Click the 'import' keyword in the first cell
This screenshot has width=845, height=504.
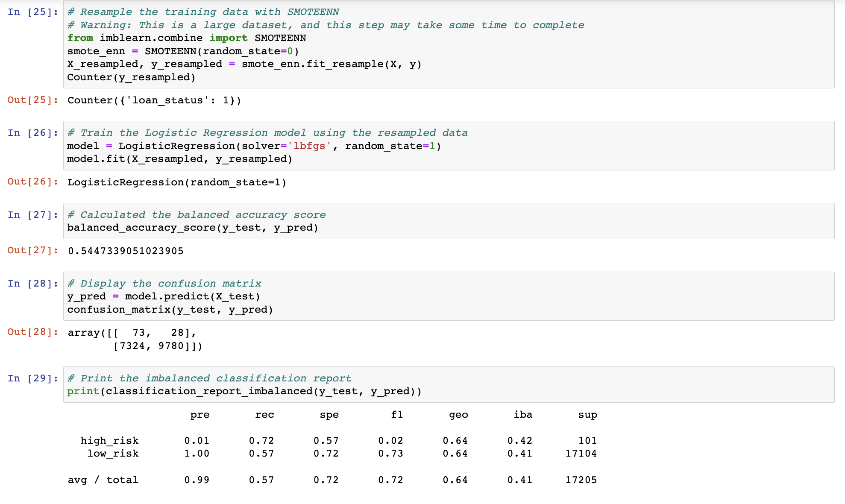[229, 38]
